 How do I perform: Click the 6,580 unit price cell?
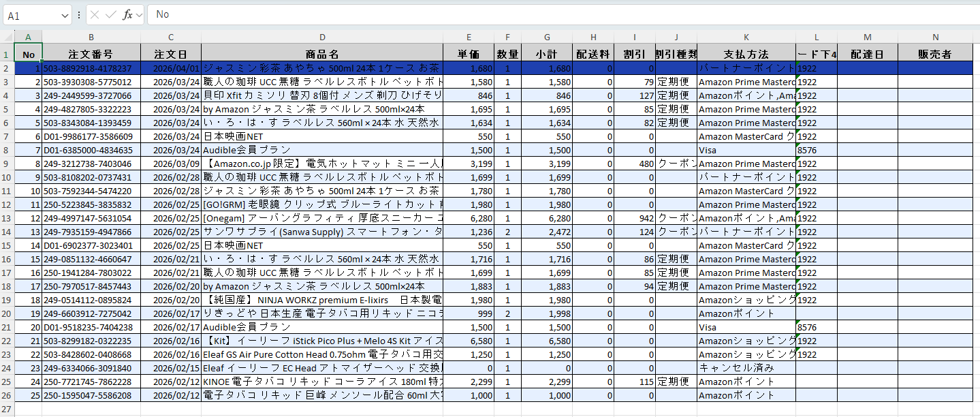pyautogui.click(x=468, y=341)
